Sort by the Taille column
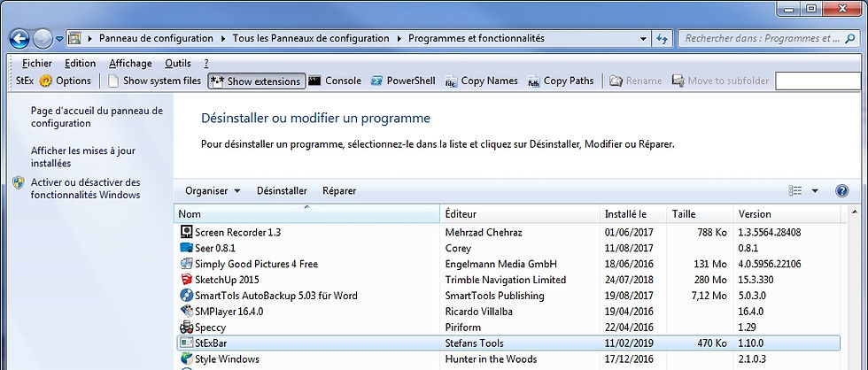Screen dimensions: 868x370 tap(701, 214)
